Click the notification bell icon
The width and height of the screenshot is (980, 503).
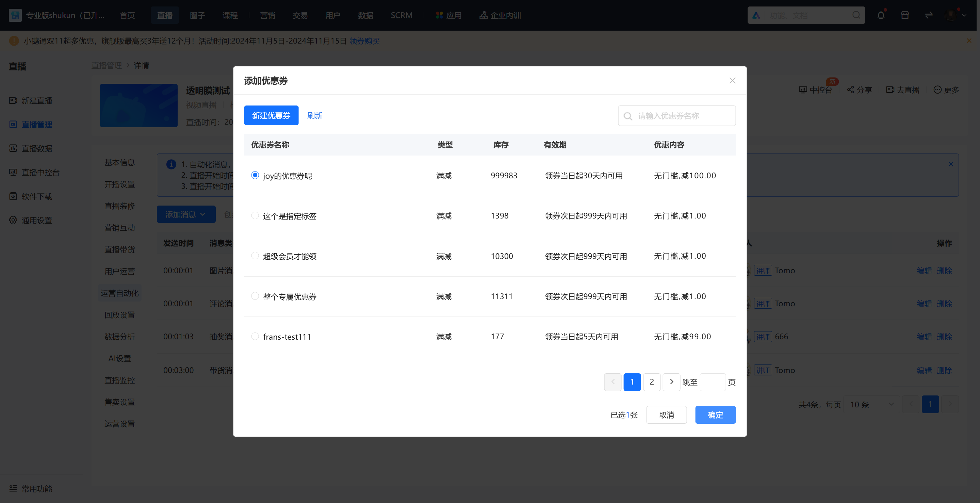pos(881,15)
